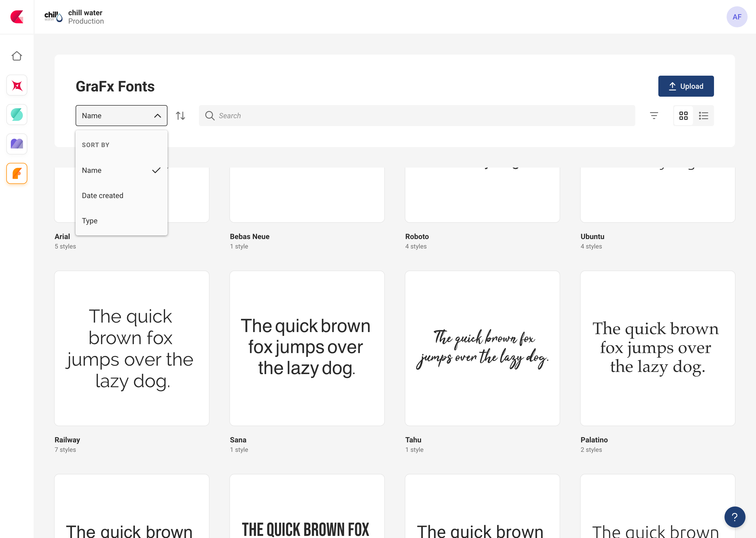The width and height of the screenshot is (756, 538).
Task: Open the purple app icon in sidebar
Action: pyautogui.click(x=17, y=144)
